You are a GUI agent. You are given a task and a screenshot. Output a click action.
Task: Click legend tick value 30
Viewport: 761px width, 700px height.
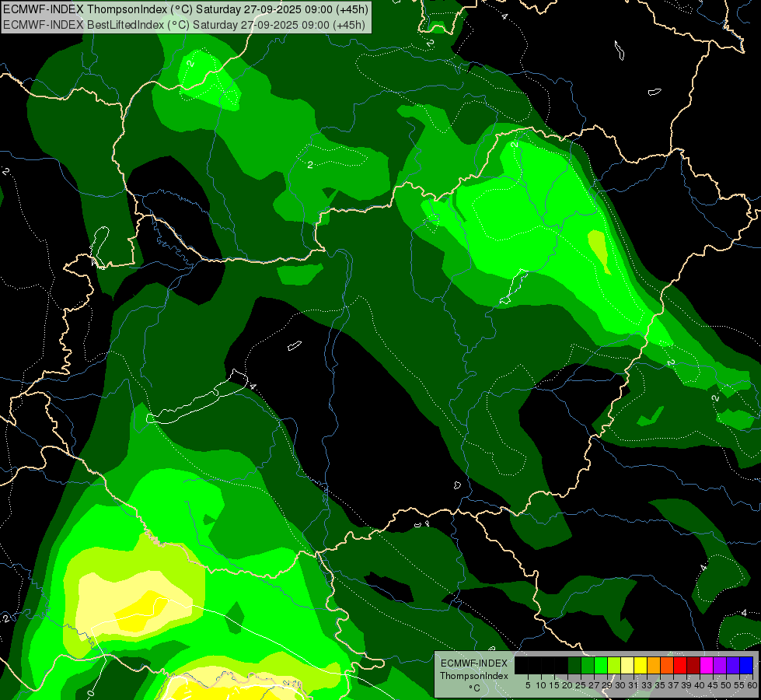click(x=621, y=685)
